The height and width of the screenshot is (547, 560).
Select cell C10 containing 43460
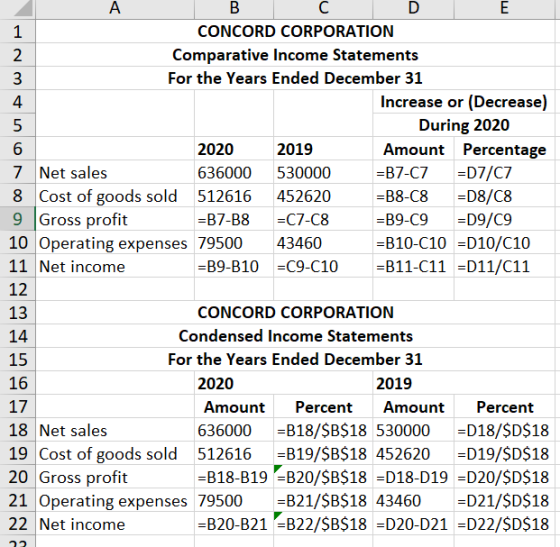(323, 243)
